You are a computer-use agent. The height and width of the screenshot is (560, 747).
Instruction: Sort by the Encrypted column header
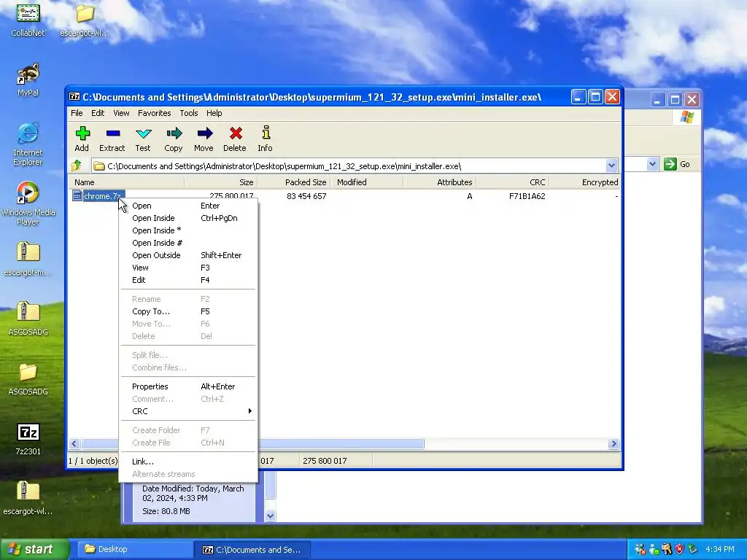584,182
